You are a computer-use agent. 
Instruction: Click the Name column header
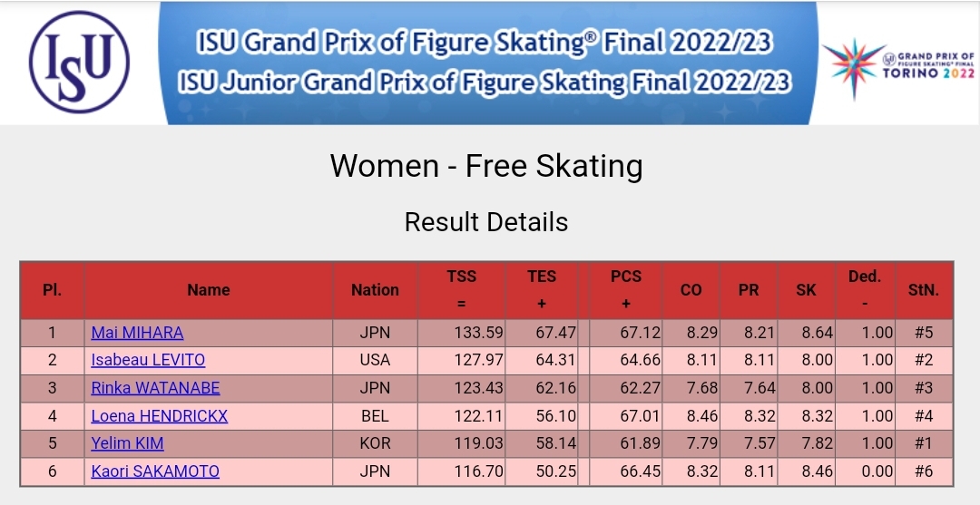coord(209,290)
